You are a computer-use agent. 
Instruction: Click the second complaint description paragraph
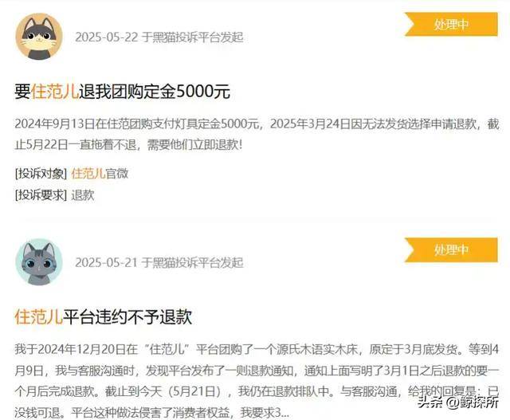(257, 381)
